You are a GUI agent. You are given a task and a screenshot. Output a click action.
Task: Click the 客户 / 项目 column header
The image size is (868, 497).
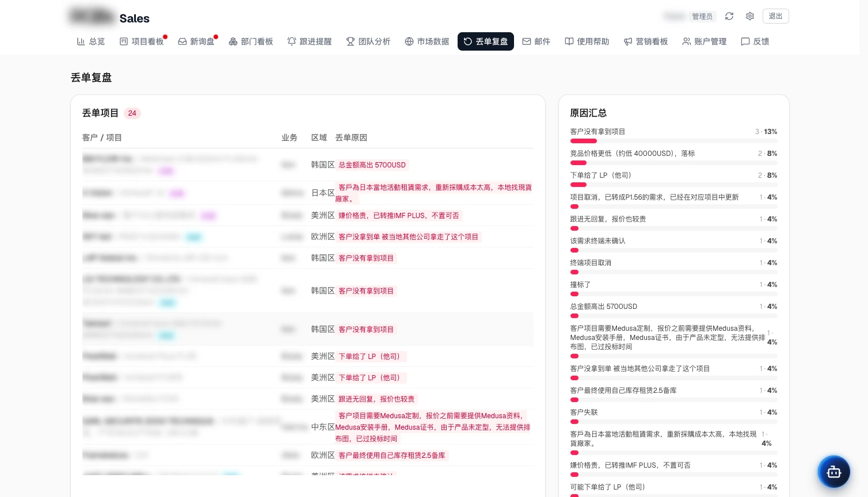102,137
